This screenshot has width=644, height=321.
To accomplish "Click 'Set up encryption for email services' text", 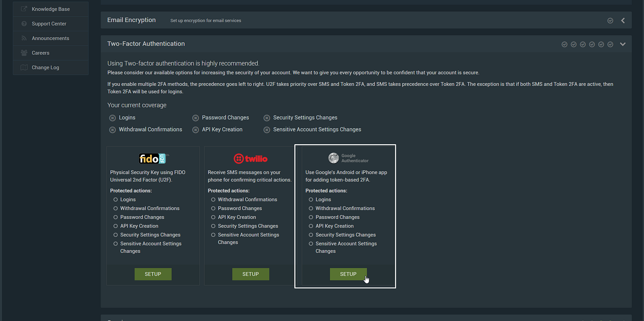I will [206, 21].
